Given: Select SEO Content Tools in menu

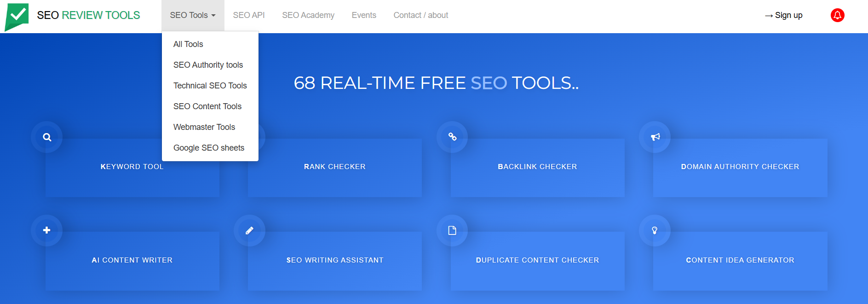Looking at the screenshot, I should coord(207,106).
